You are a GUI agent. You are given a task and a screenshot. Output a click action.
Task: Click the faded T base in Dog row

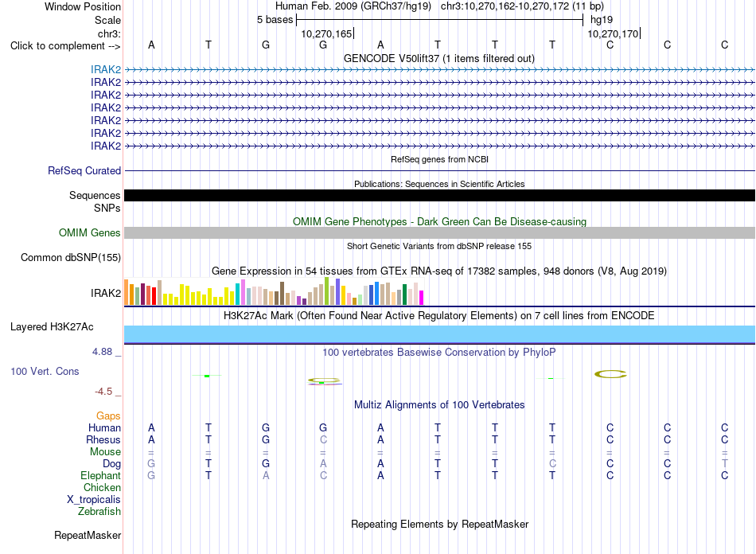tap(725, 463)
